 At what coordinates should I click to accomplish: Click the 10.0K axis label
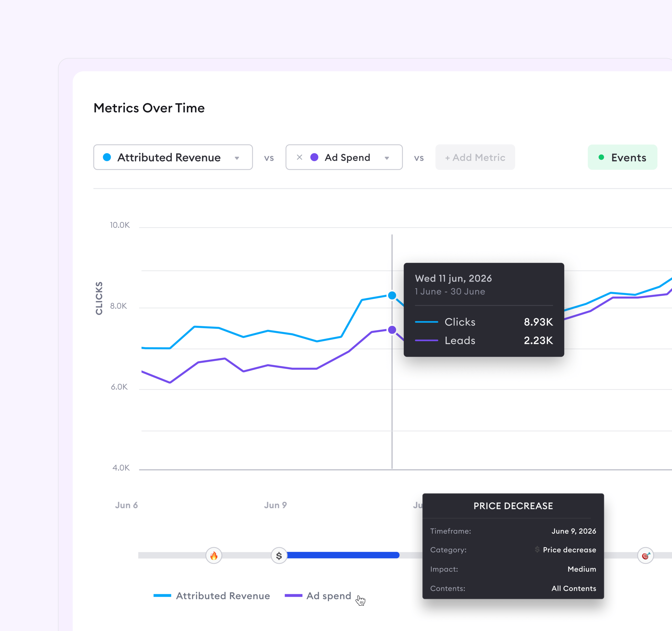(120, 225)
